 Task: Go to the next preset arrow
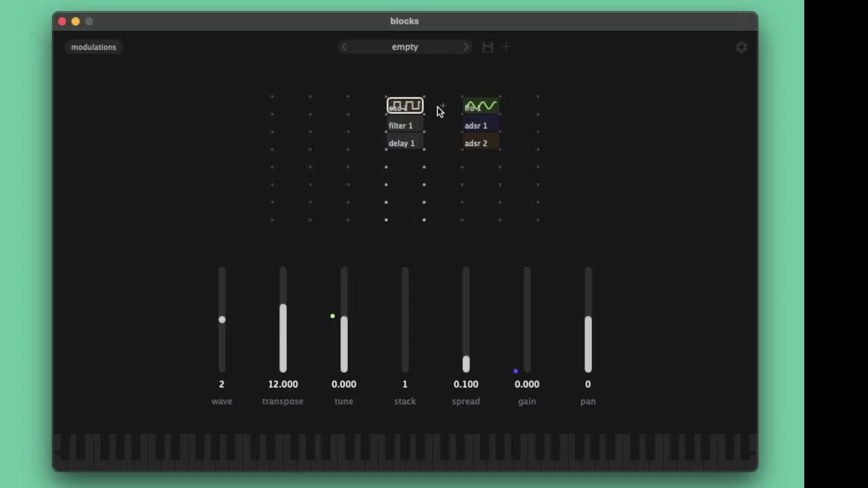pyautogui.click(x=466, y=47)
